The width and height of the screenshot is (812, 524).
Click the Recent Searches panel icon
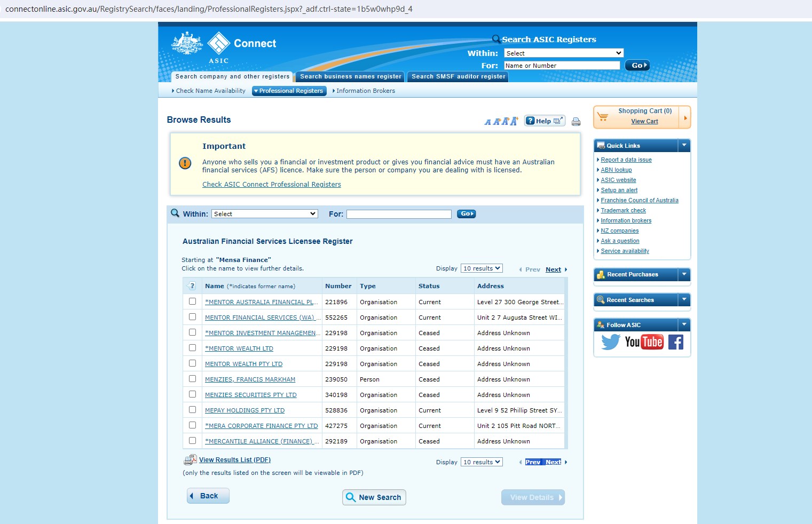[x=601, y=300]
